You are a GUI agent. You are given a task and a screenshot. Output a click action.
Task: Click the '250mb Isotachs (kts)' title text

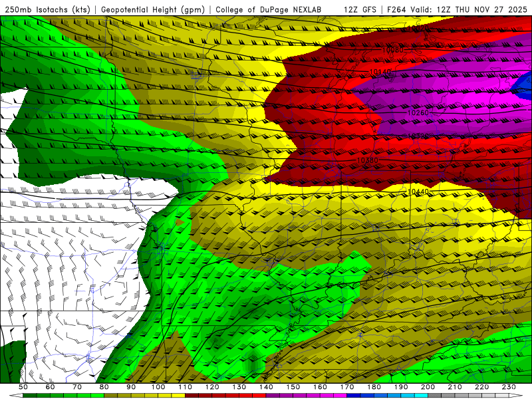pyautogui.click(x=48, y=9)
